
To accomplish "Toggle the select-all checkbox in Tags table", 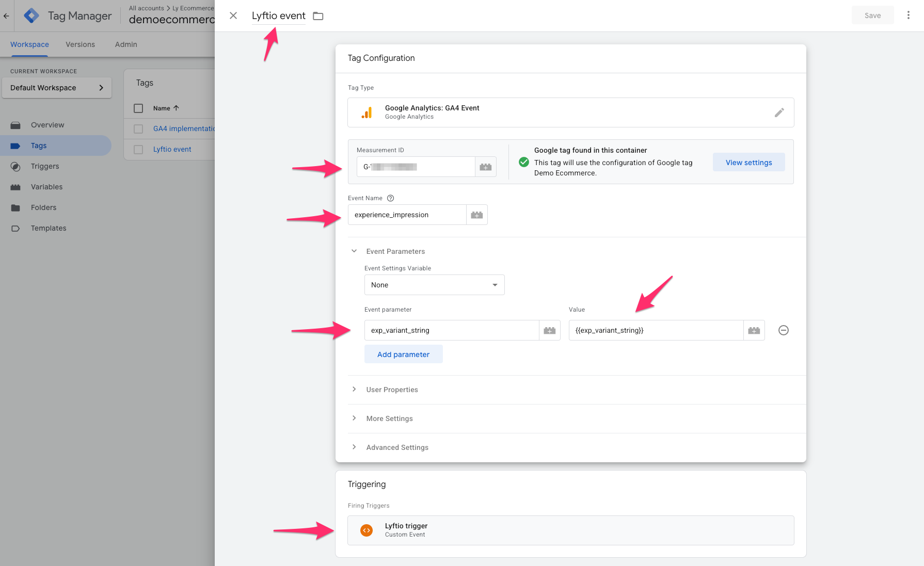I will (138, 108).
